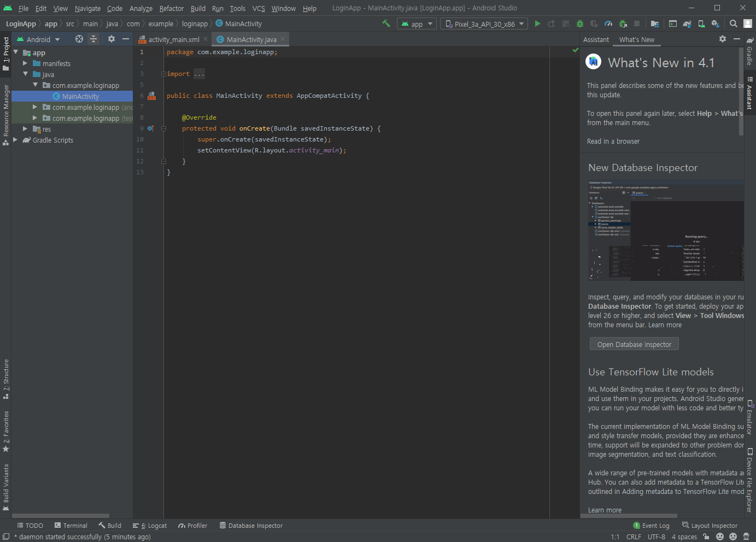Click the related XML file gutter icon
Screen dimensions: 756x542
click(x=151, y=96)
